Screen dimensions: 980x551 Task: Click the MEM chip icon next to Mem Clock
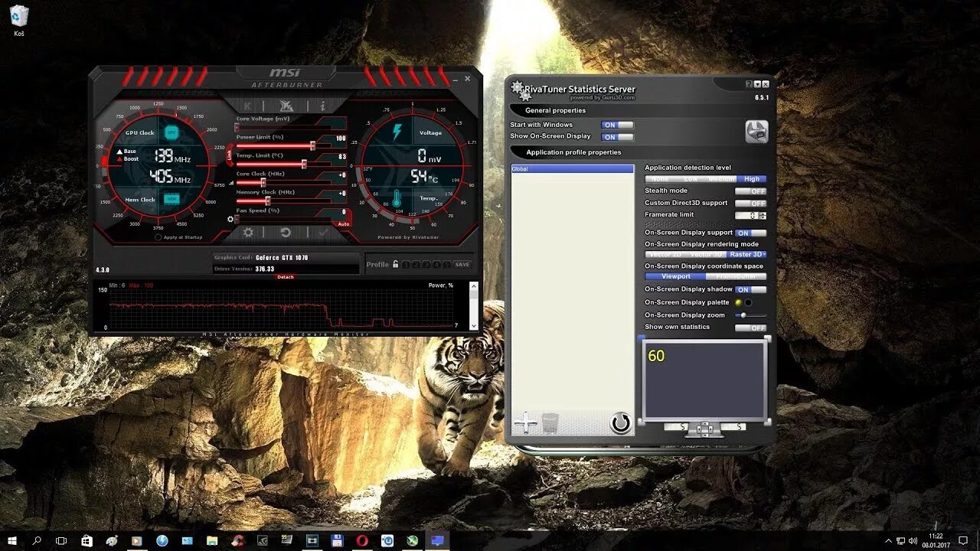(x=171, y=199)
